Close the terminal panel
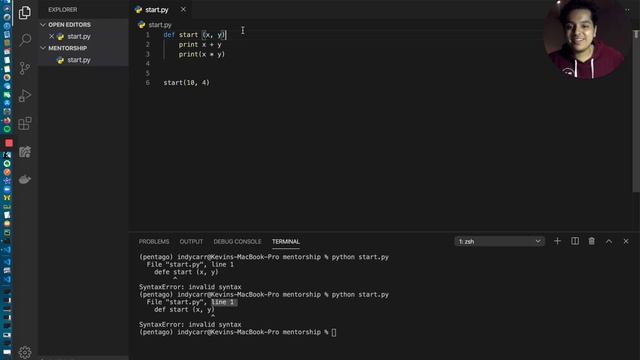Viewport: 640px width, 360px height. click(x=626, y=241)
